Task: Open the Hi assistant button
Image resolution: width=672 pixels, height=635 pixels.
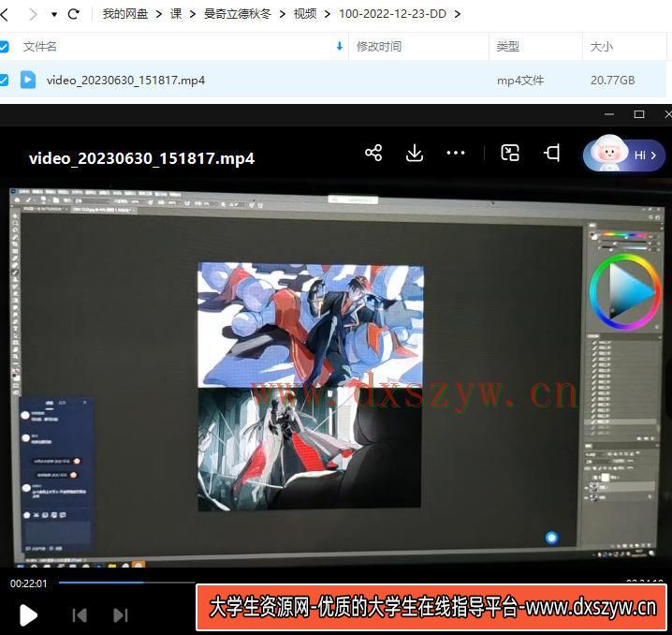Action: (623, 155)
